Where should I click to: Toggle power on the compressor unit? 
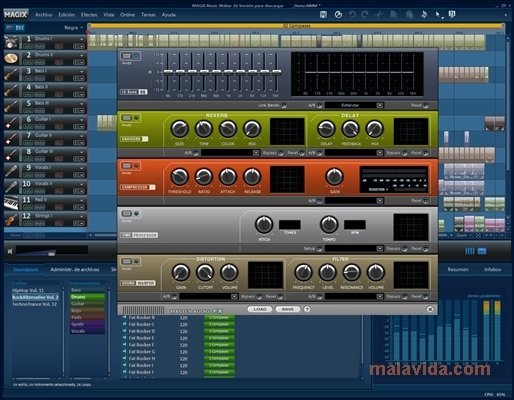pyautogui.click(x=127, y=166)
